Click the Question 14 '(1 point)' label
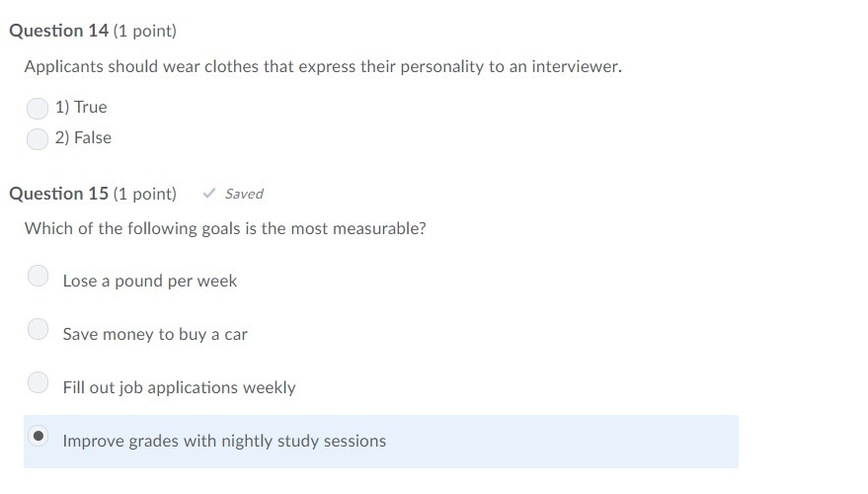868x494 pixels. coord(145,31)
